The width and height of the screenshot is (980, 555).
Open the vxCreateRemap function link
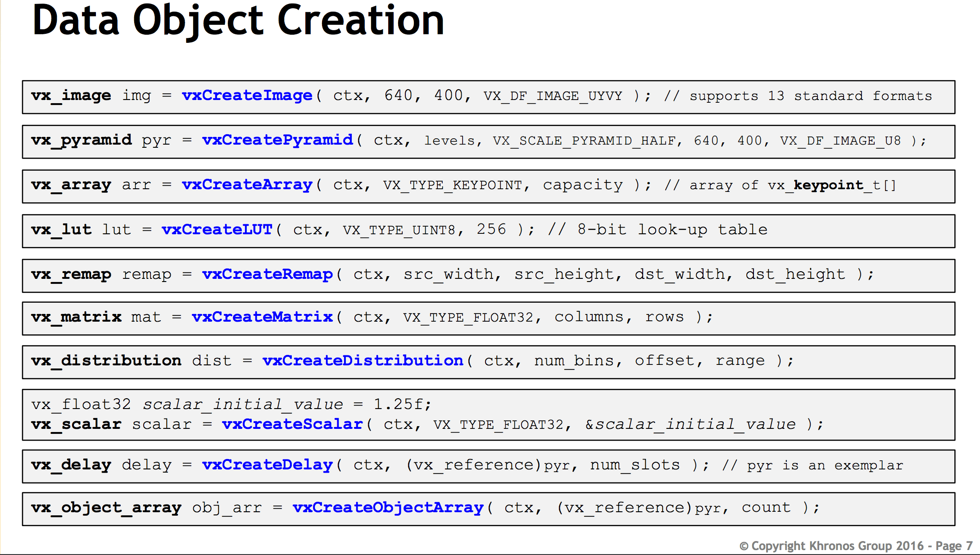267,274
